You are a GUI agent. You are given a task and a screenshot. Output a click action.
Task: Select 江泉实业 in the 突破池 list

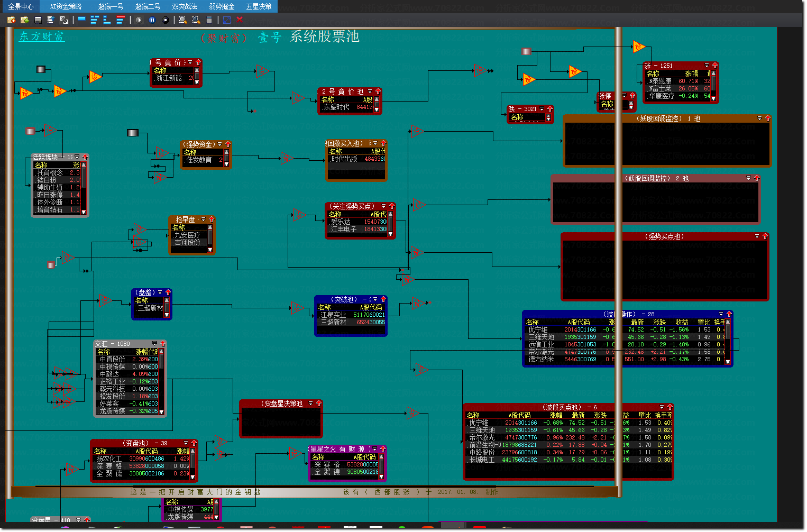point(333,315)
